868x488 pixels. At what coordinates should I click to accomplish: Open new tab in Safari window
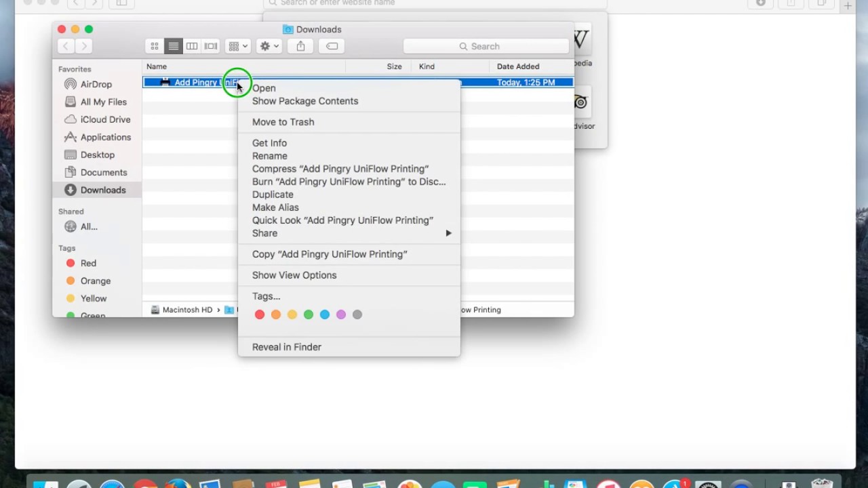pyautogui.click(x=848, y=5)
